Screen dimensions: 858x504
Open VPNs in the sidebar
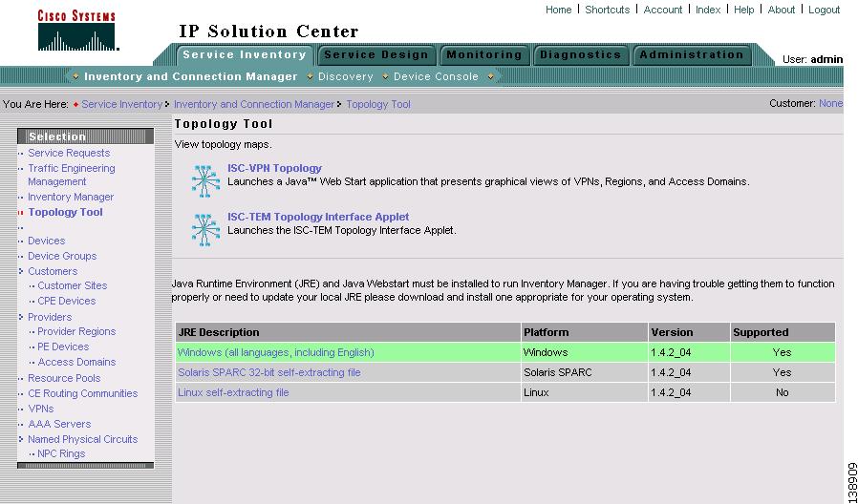(41, 409)
